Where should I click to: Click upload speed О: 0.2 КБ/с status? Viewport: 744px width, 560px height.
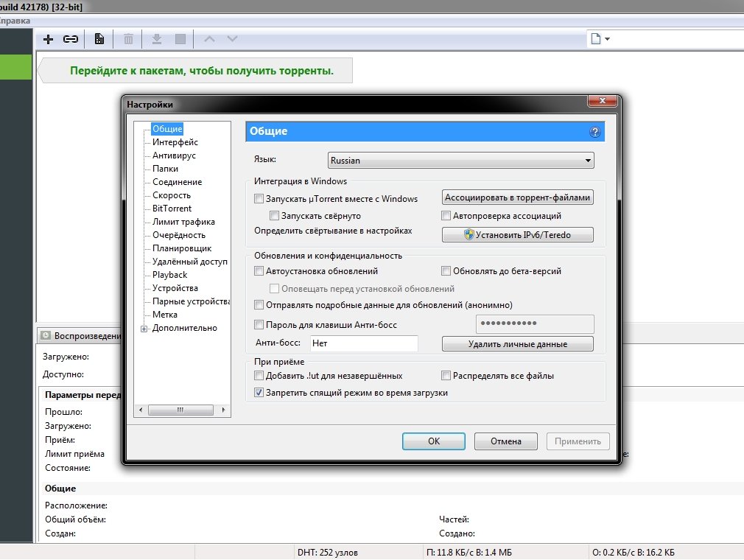coord(633,553)
